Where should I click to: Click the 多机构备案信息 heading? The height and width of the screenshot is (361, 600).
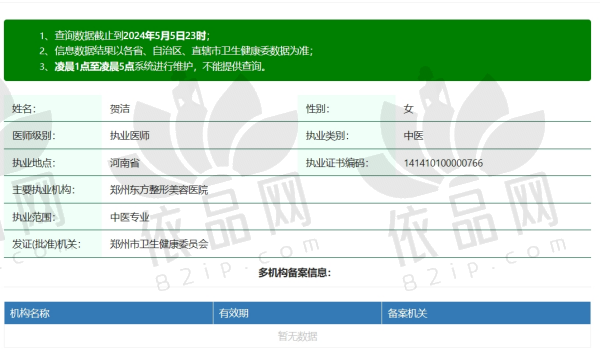coord(294,273)
